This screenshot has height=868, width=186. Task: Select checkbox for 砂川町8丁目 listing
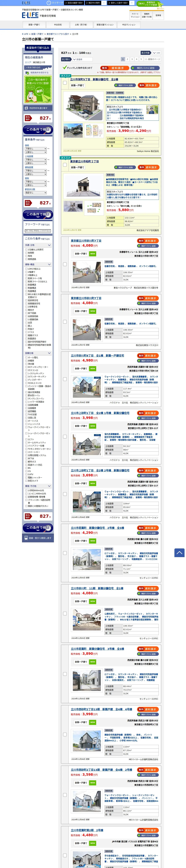tap(65, 379)
